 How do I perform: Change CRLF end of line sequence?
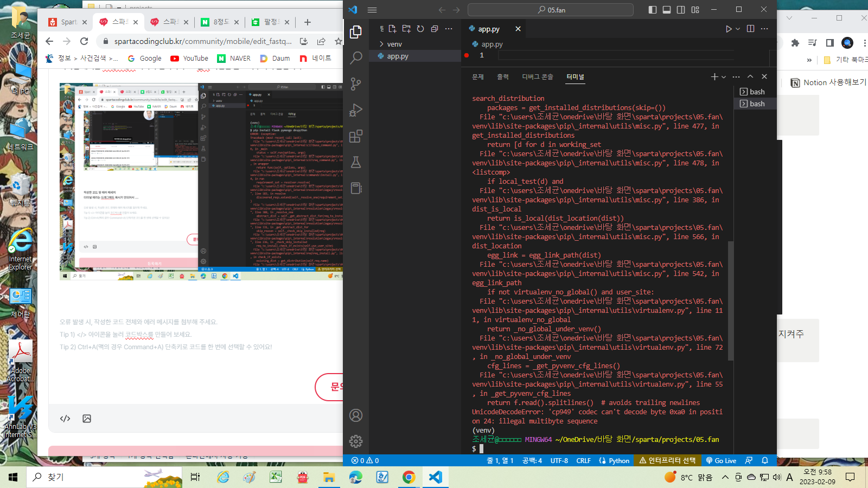(583, 460)
